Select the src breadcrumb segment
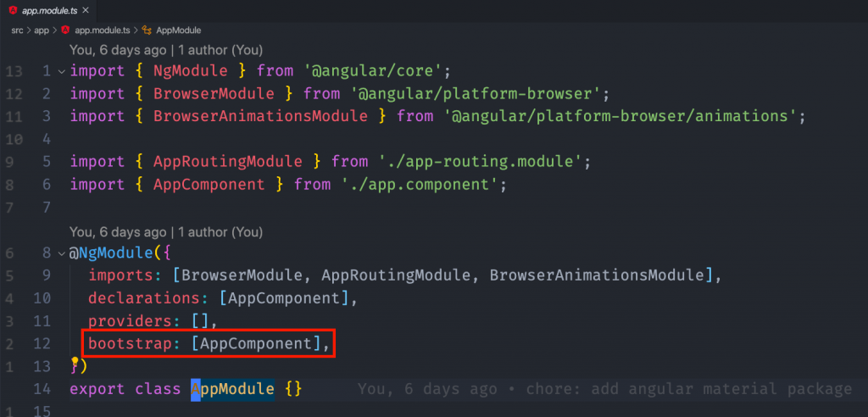 tap(17, 31)
